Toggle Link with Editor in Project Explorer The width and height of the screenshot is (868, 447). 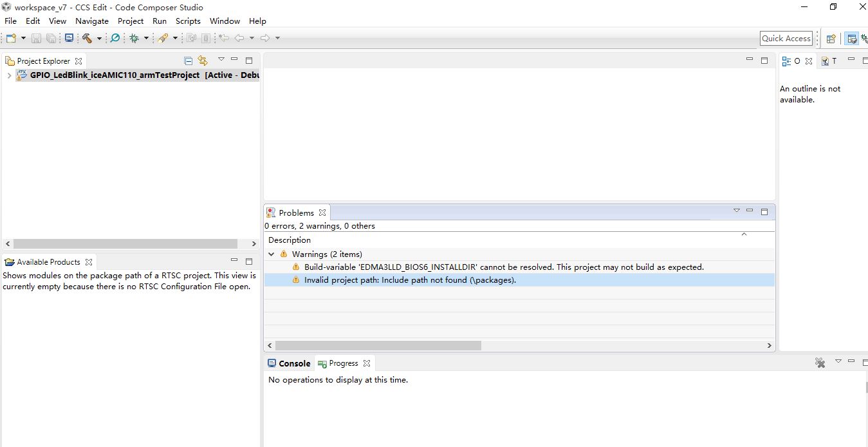[x=203, y=61]
